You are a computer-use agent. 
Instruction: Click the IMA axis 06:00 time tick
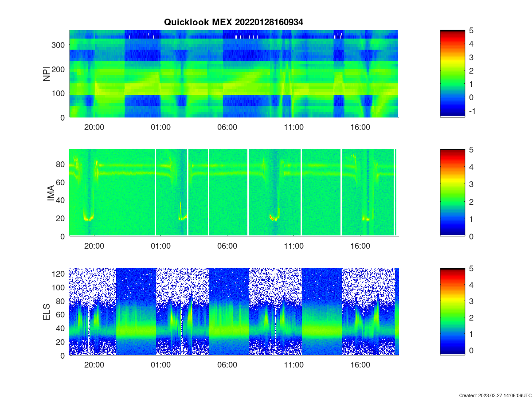pyautogui.click(x=227, y=246)
